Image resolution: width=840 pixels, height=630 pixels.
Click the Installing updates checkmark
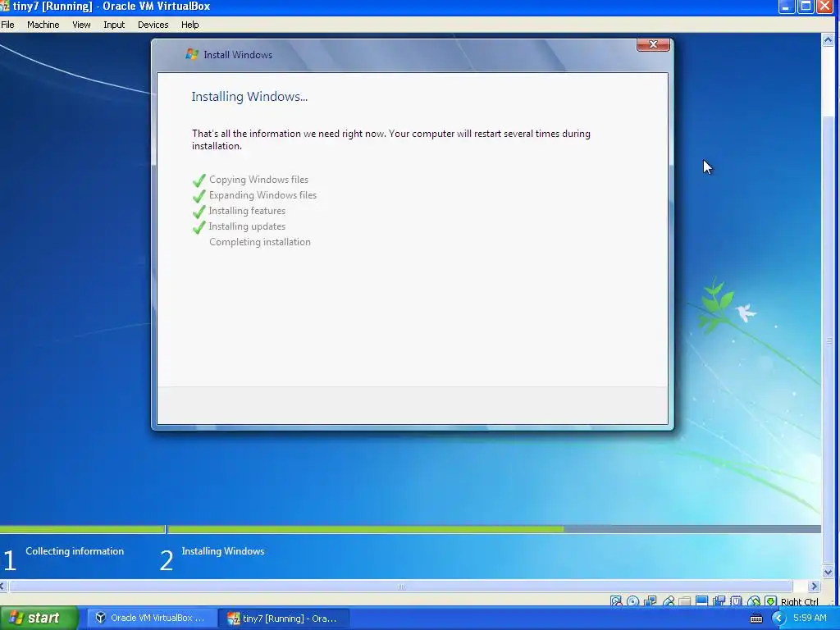click(x=199, y=226)
